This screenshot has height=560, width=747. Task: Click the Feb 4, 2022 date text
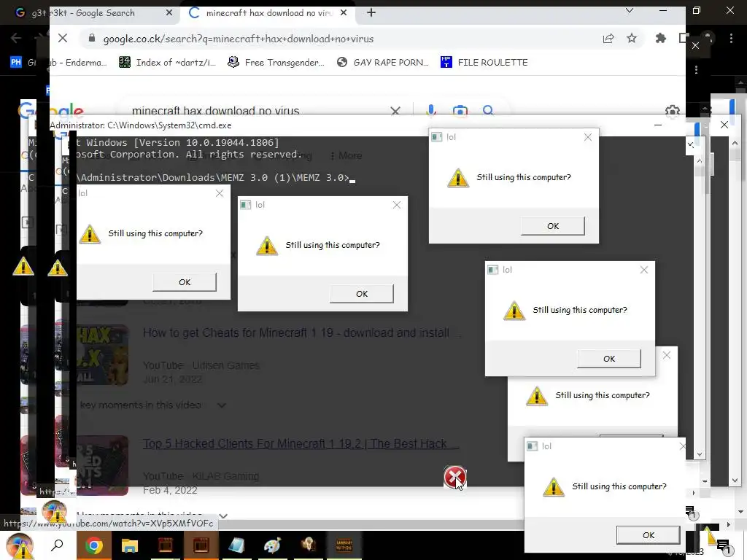point(170,491)
